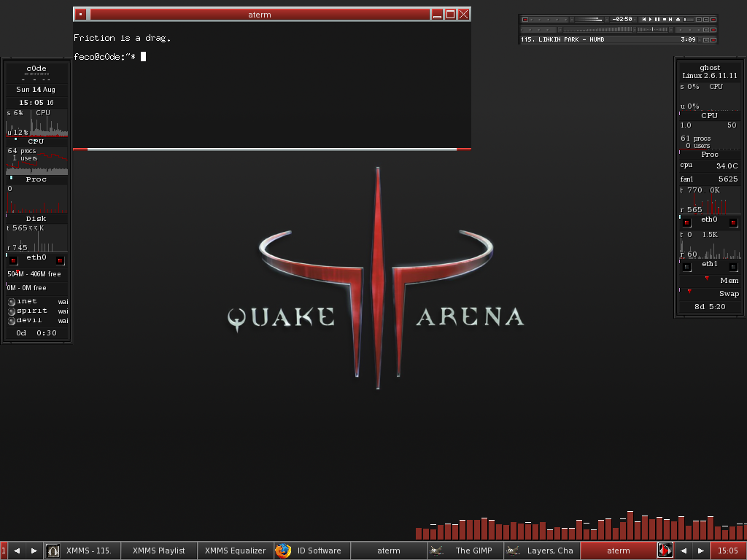Click right eth0 LED in c0de monitor
This screenshot has width=747, height=560.
click(x=60, y=260)
